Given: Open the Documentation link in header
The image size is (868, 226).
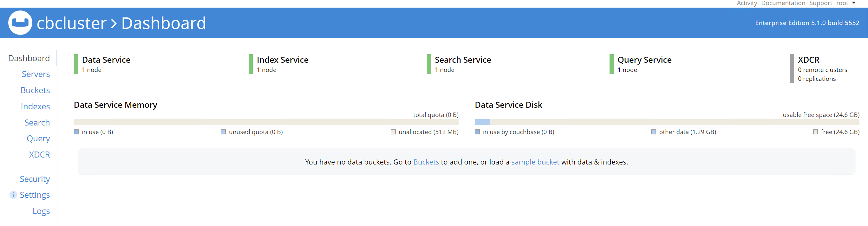Looking at the screenshot, I should (x=783, y=3).
